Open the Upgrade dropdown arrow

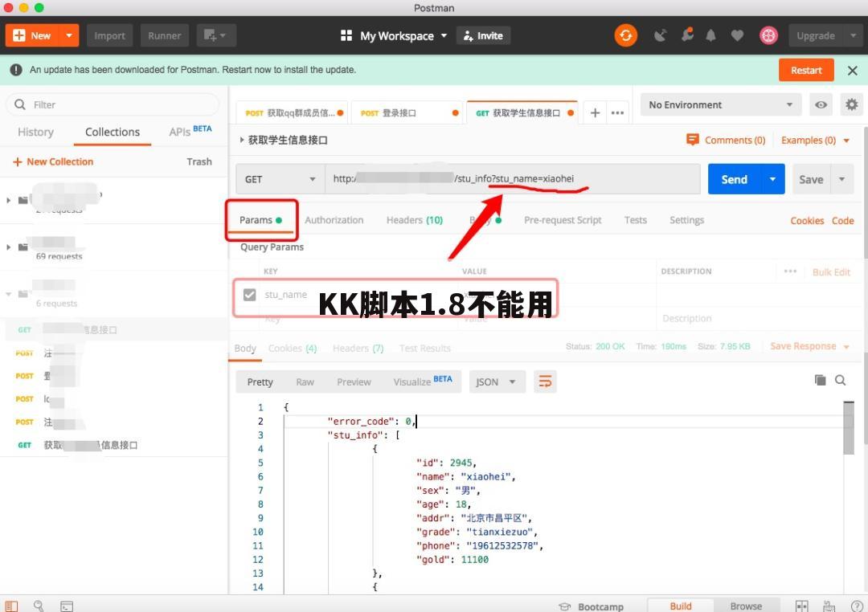pos(853,35)
